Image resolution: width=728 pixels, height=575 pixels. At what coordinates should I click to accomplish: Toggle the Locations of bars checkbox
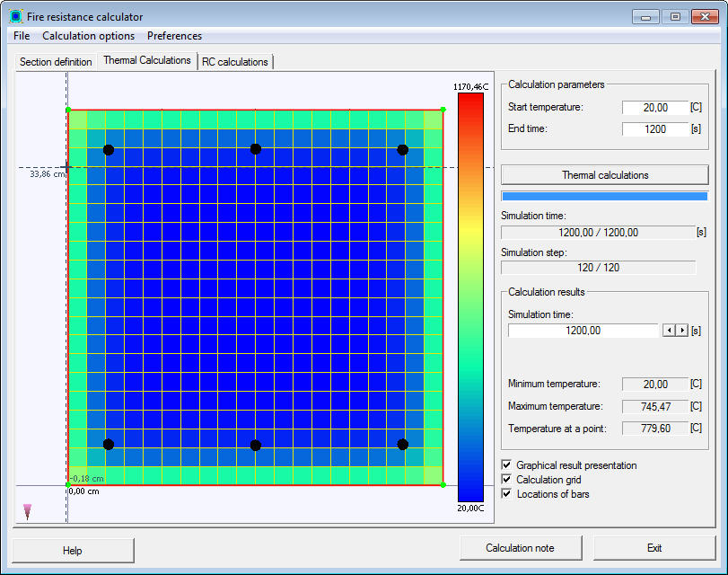coord(506,493)
